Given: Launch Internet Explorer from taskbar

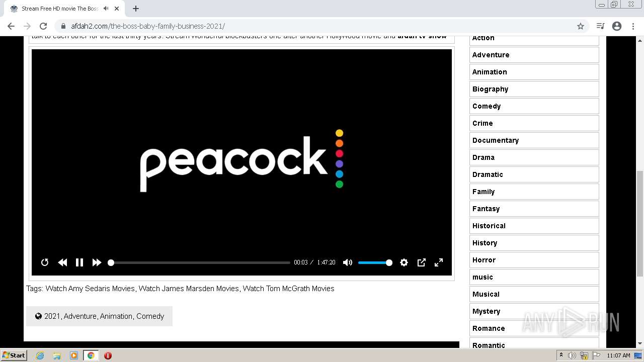Looking at the screenshot, I should coord(40,355).
